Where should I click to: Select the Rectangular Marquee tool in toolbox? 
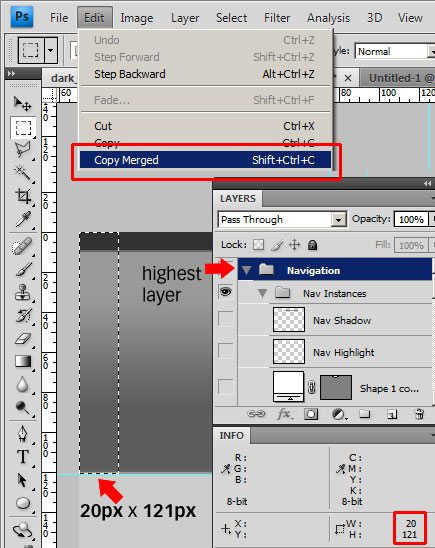click(23, 128)
